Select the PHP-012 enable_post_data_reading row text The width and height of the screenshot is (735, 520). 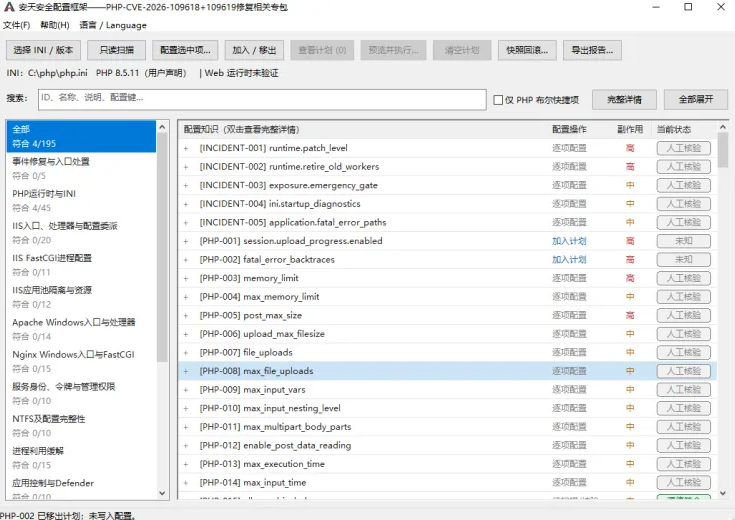[275, 445]
